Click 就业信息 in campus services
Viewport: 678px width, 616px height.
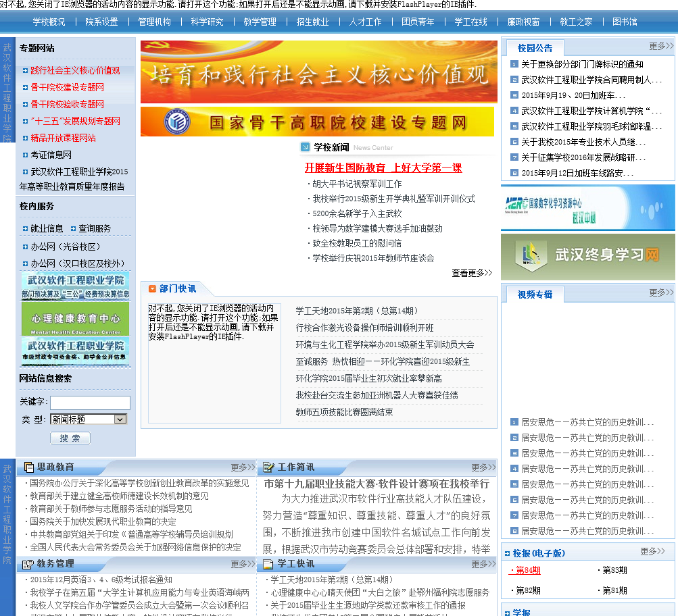[47, 228]
